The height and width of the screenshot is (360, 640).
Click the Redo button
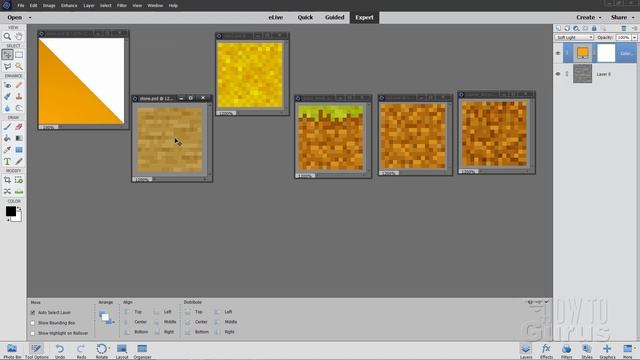tap(81, 351)
